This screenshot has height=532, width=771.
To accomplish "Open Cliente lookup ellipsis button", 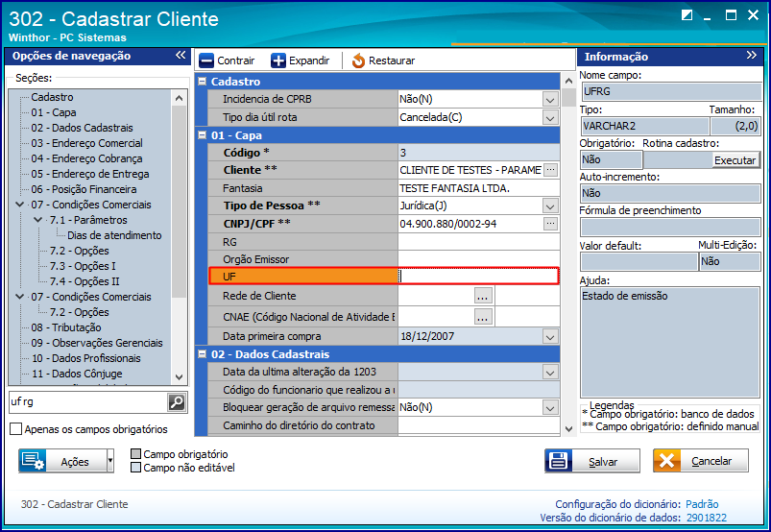I will (x=551, y=170).
